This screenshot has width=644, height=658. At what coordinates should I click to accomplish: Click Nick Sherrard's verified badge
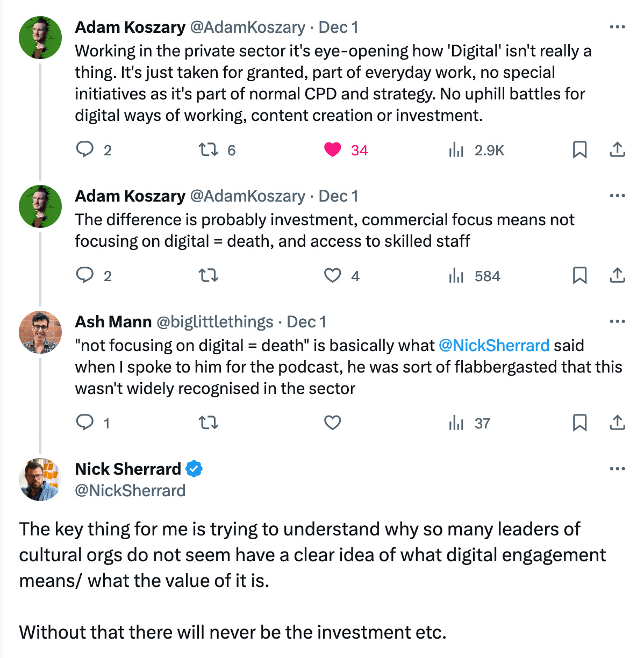point(194,469)
